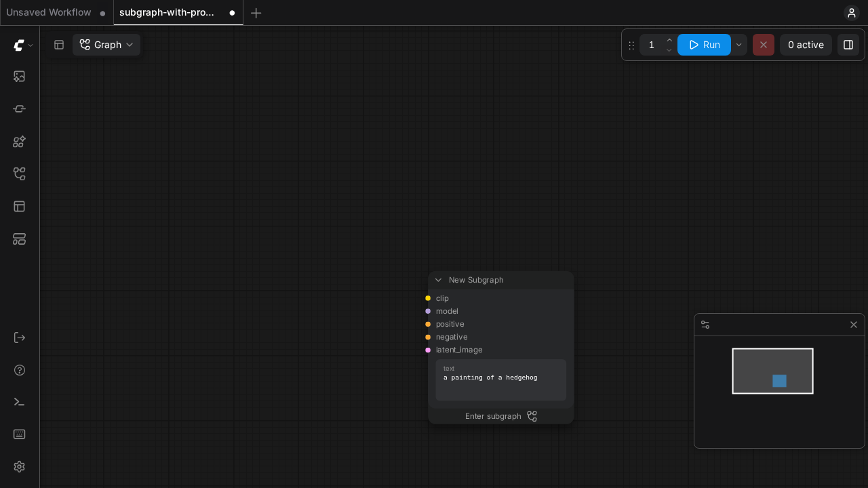Toggle the right side panel
This screenshot has height=488, width=868.
coord(848,45)
